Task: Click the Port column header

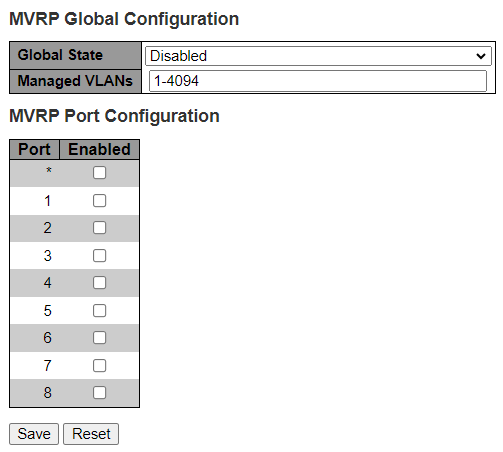Action: (35, 149)
